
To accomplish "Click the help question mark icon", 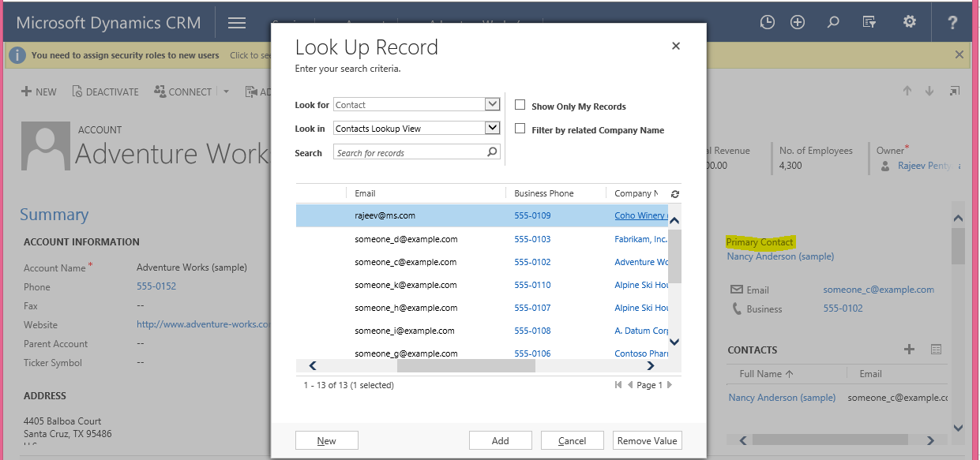I will click(953, 22).
